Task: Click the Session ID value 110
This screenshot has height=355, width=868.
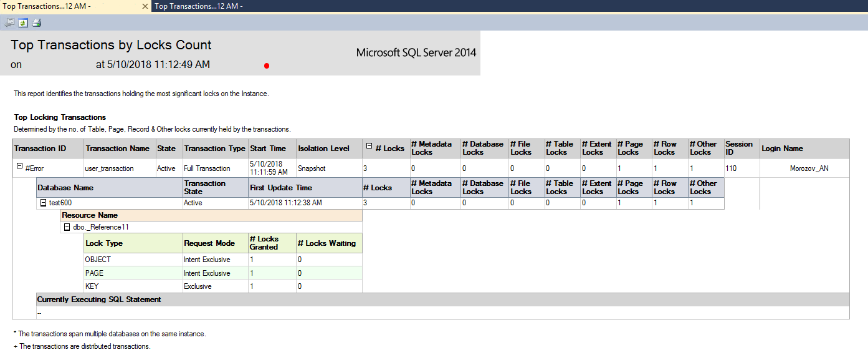Action: click(x=730, y=168)
